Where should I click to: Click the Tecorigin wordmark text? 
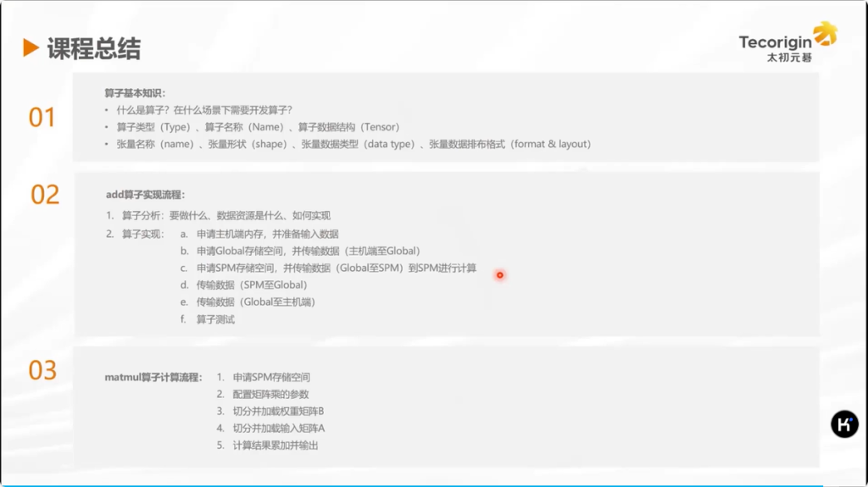(x=775, y=42)
